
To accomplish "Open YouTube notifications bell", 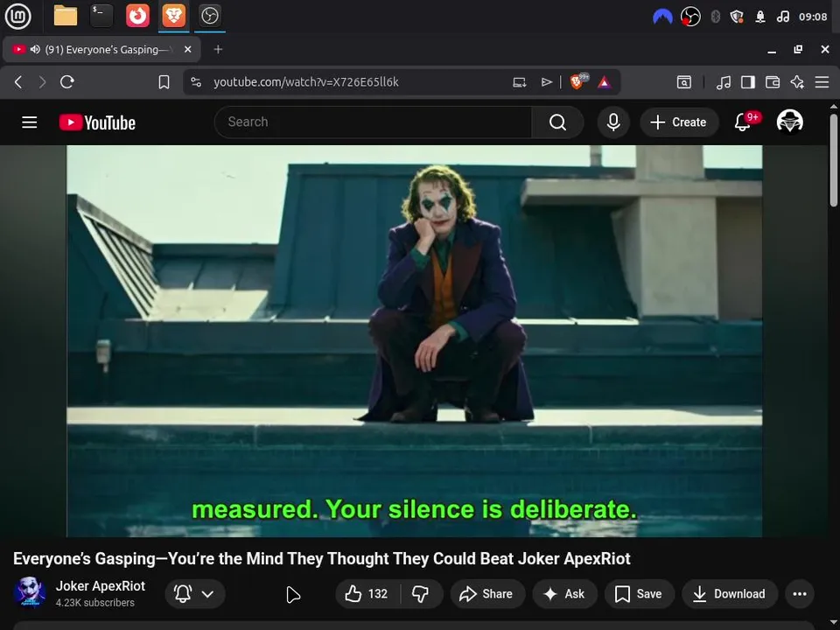I will tap(743, 122).
